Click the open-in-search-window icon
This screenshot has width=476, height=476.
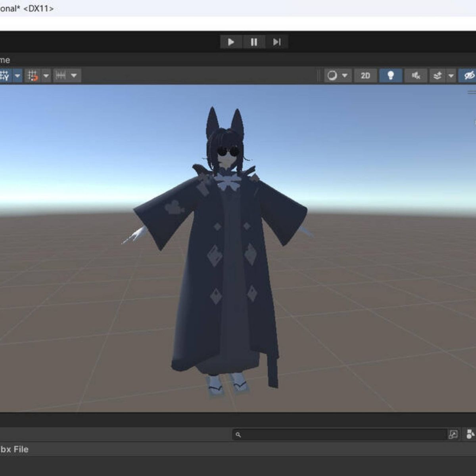pos(453,434)
